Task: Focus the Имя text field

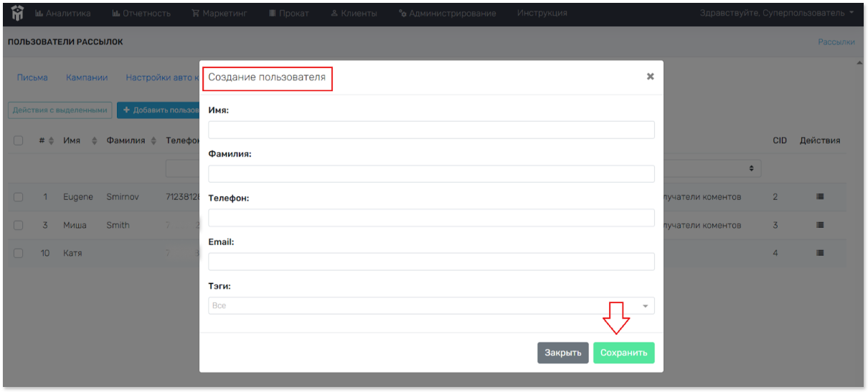Action: (x=431, y=130)
